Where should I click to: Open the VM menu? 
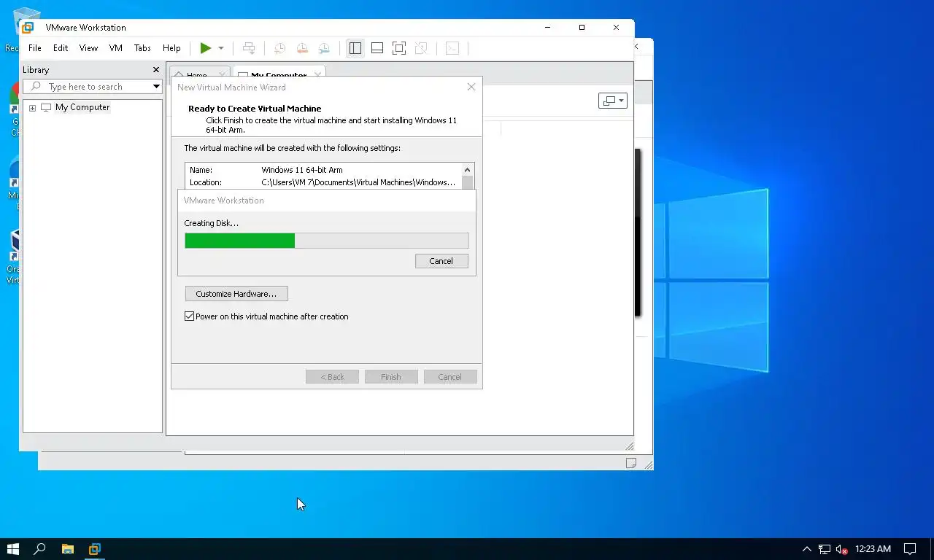coord(115,48)
